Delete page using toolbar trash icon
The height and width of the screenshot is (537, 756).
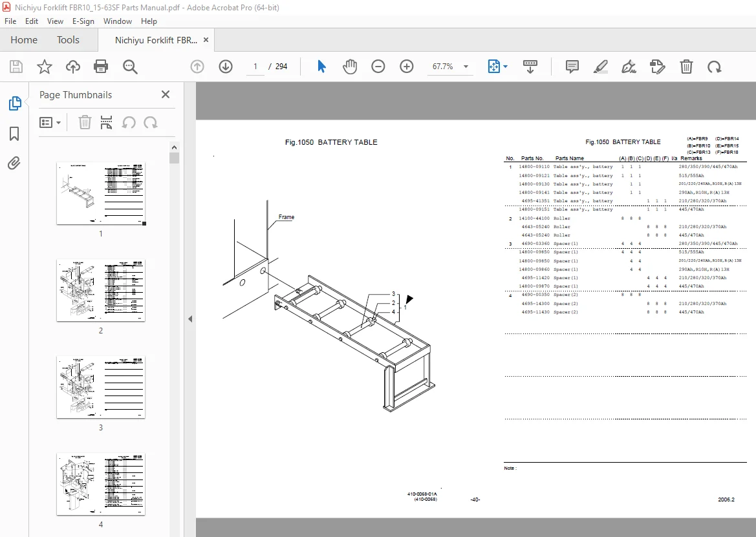(x=686, y=67)
